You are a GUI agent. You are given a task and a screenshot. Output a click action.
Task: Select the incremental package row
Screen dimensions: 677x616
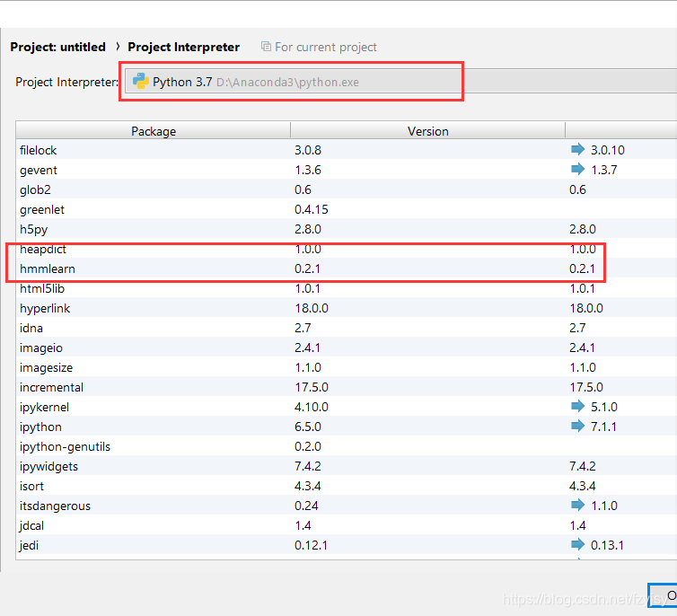click(347, 387)
